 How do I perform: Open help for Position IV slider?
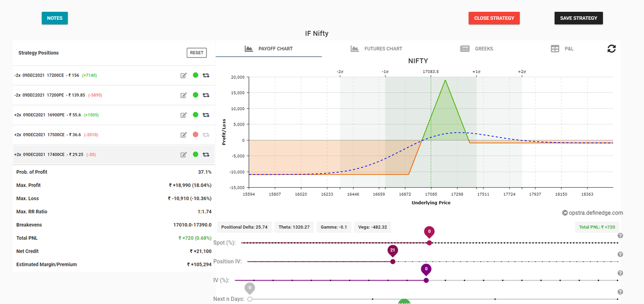pyautogui.click(x=620, y=254)
